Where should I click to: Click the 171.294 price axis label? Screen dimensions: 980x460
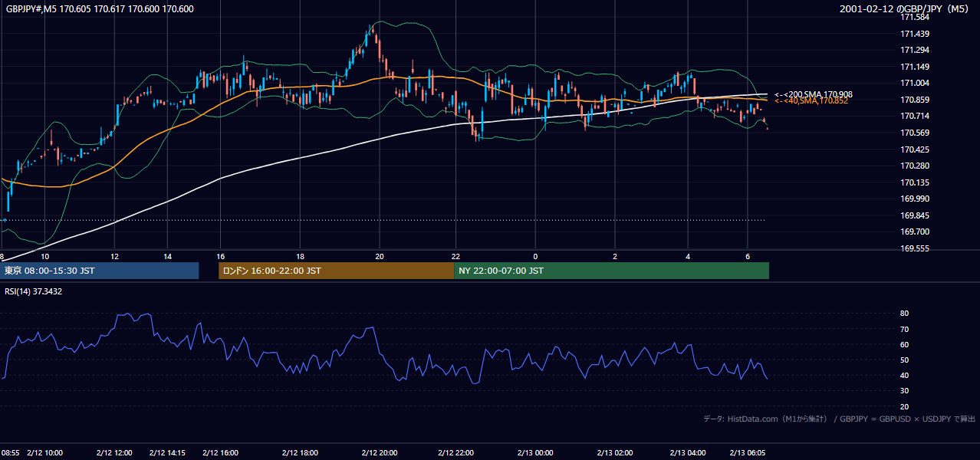914,50
